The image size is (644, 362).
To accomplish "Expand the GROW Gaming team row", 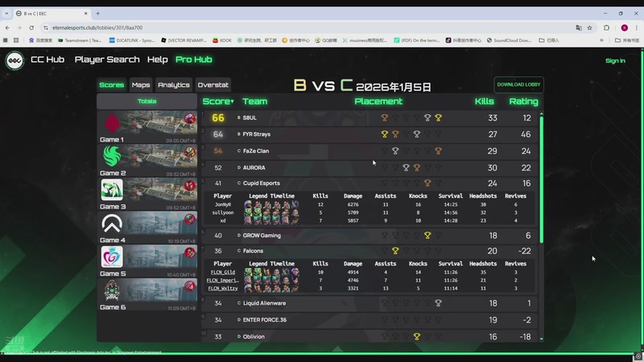I will point(369,235).
